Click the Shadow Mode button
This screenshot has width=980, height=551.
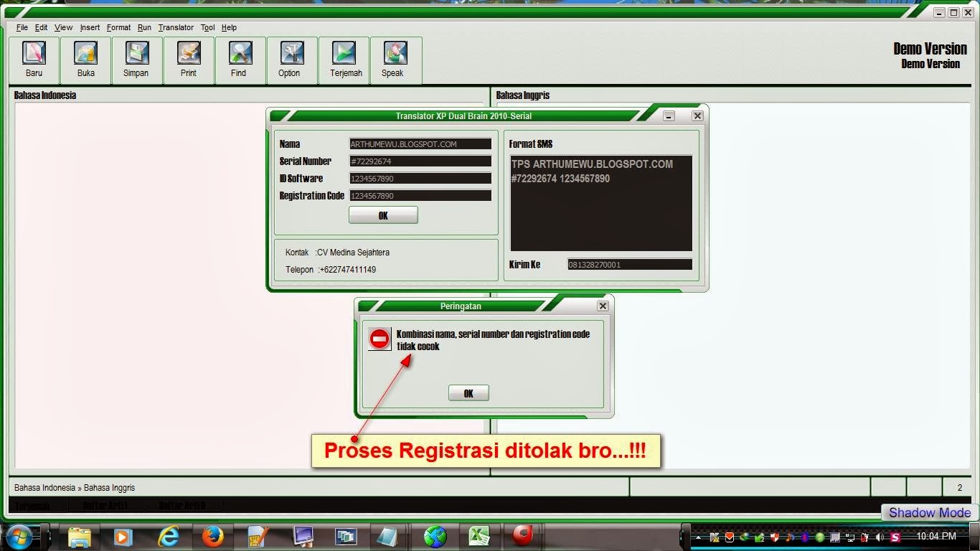click(x=929, y=512)
